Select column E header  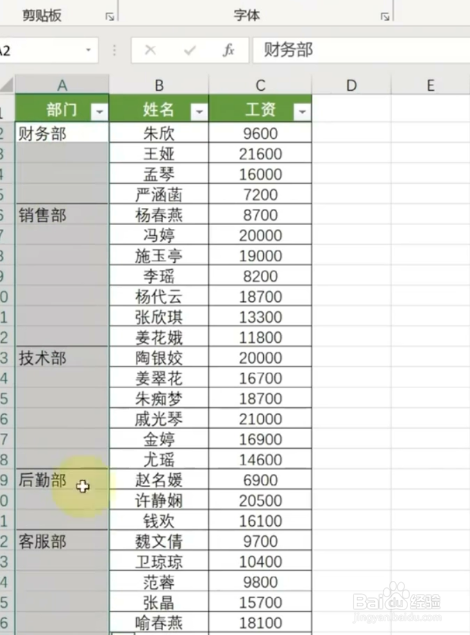tap(431, 85)
